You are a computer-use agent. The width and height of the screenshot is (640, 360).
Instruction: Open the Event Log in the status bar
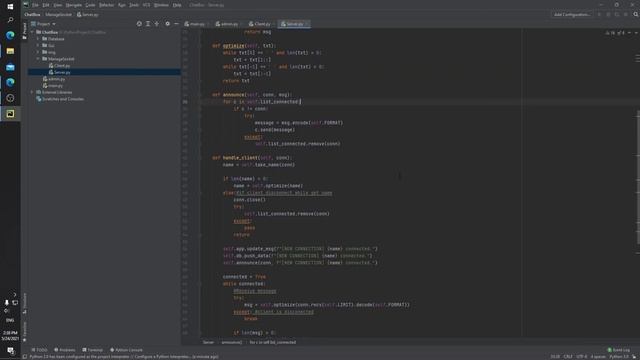click(619, 350)
